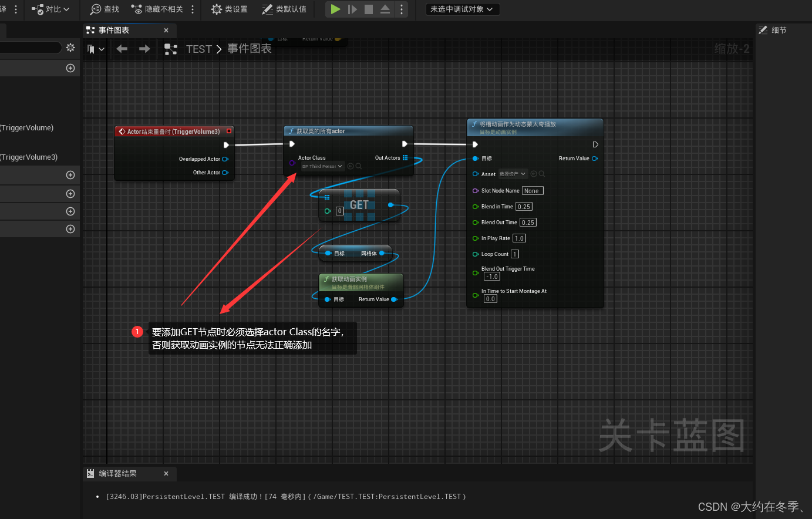Navigate forward with the right arrow

tap(144, 49)
